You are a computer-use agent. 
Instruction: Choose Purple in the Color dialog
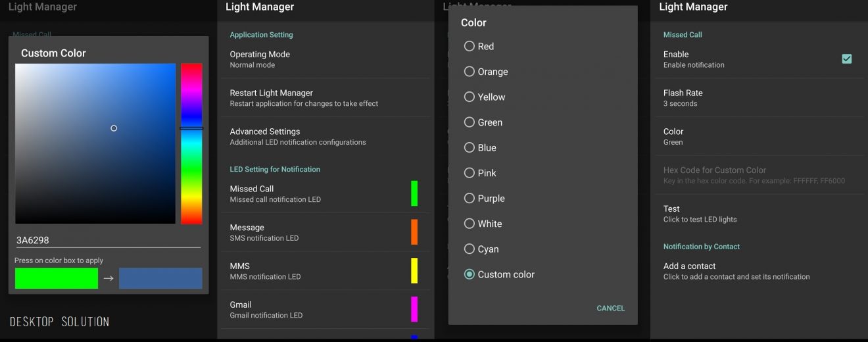coord(470,199)
